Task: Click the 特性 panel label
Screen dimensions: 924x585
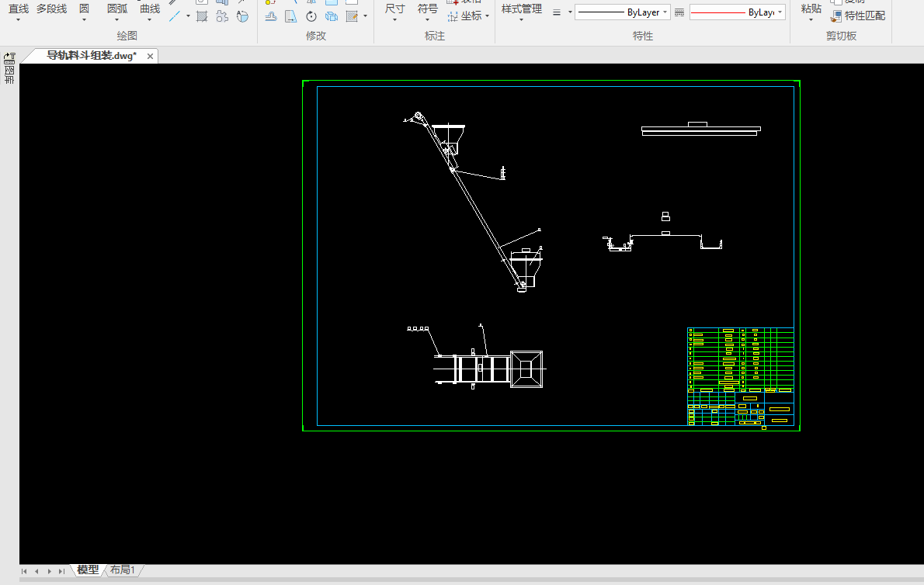Action: 643,36
